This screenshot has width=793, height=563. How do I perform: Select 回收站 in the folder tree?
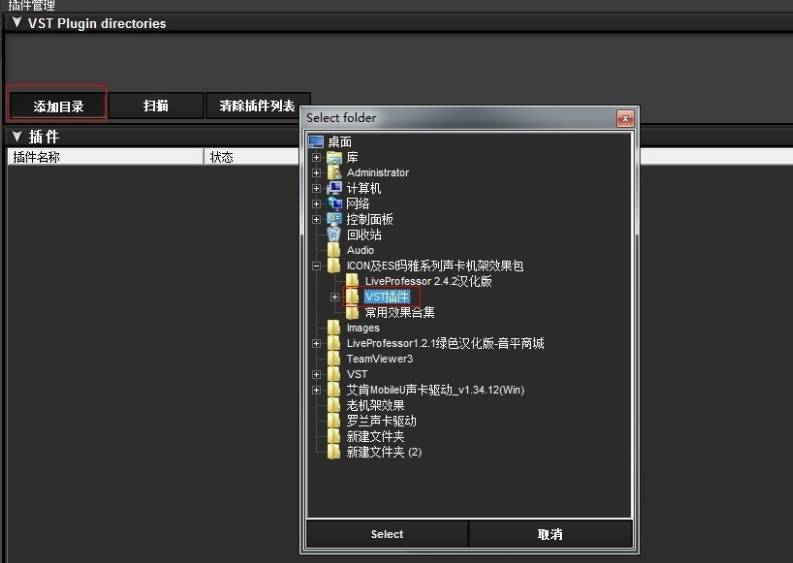(x=364, y=235)
